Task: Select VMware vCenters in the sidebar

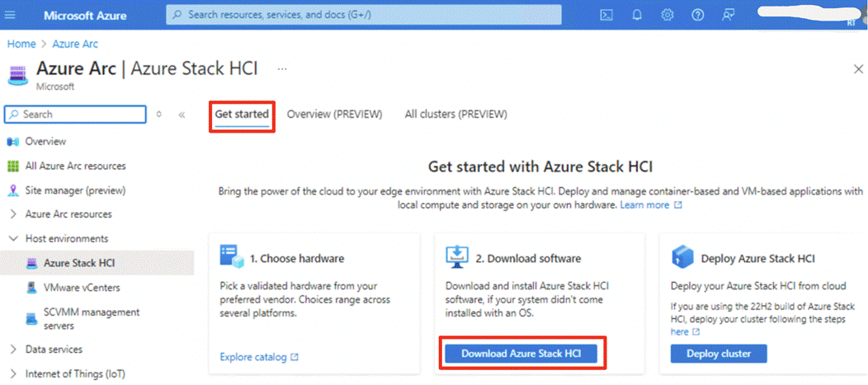Action: coord(82,288)
